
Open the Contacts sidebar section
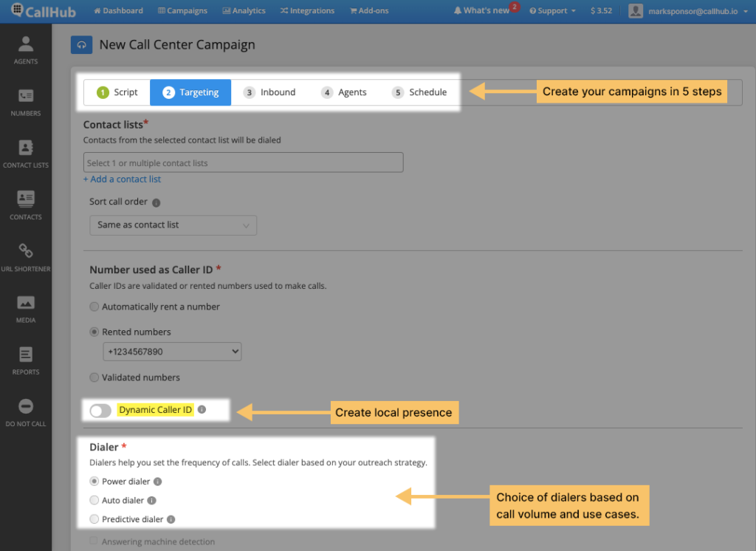[x=26, y=206]
